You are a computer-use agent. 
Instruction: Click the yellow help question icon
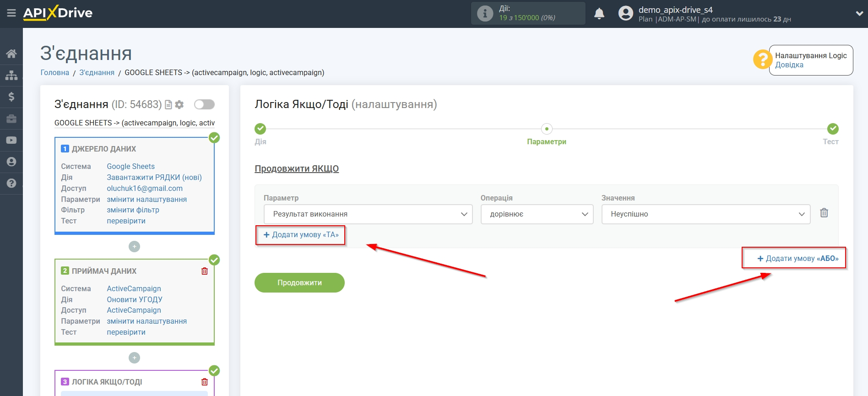pyautogui.click(x=762, y=60)
